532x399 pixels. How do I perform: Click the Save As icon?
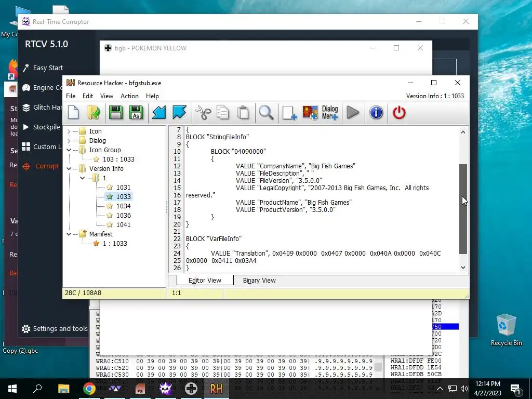pos(136,113)
